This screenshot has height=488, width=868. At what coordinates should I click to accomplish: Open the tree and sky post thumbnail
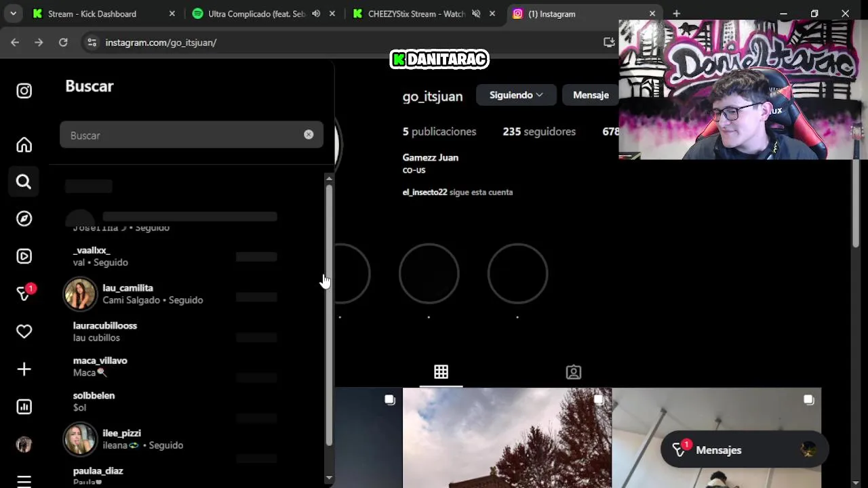coord(507,438)
